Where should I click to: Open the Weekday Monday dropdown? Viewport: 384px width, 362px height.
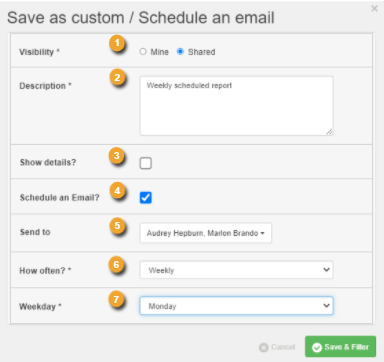point(236,306)
